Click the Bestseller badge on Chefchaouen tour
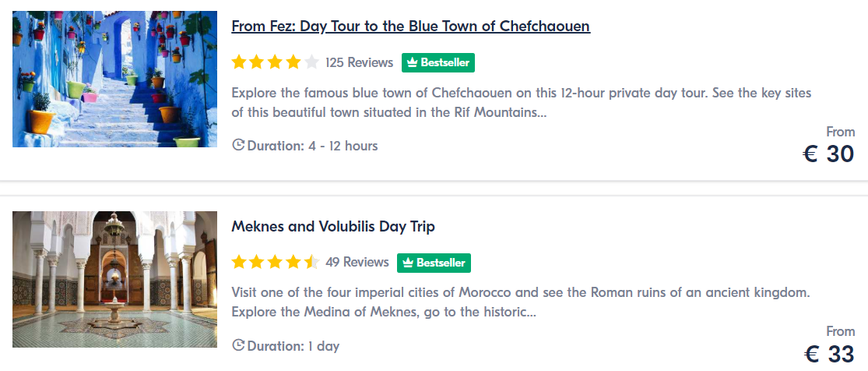The image size is (868, 371). (x=438, y=62)
